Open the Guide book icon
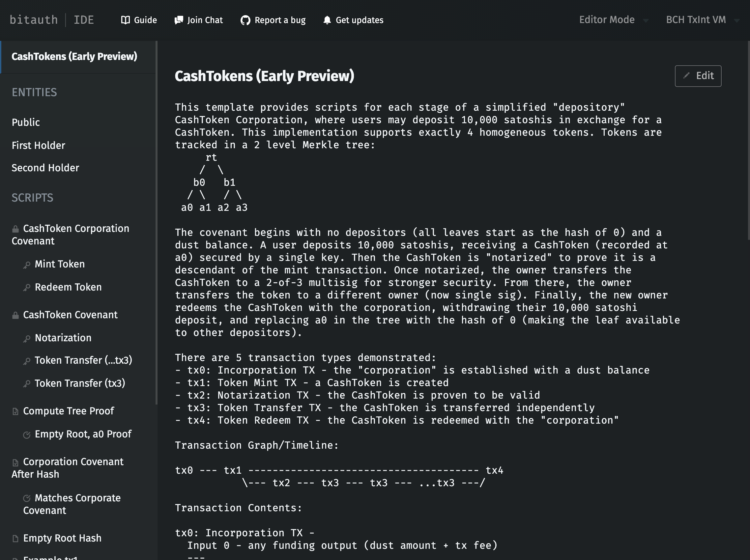 point(126,20)
